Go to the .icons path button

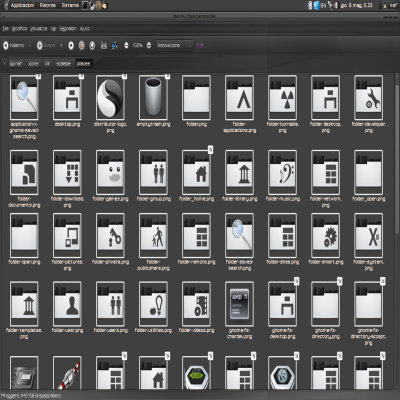[33, 63]
